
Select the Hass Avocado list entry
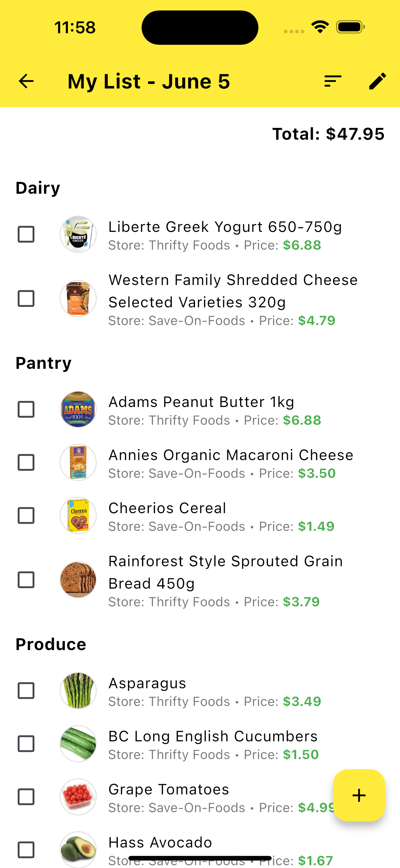[x=200, y=849]
